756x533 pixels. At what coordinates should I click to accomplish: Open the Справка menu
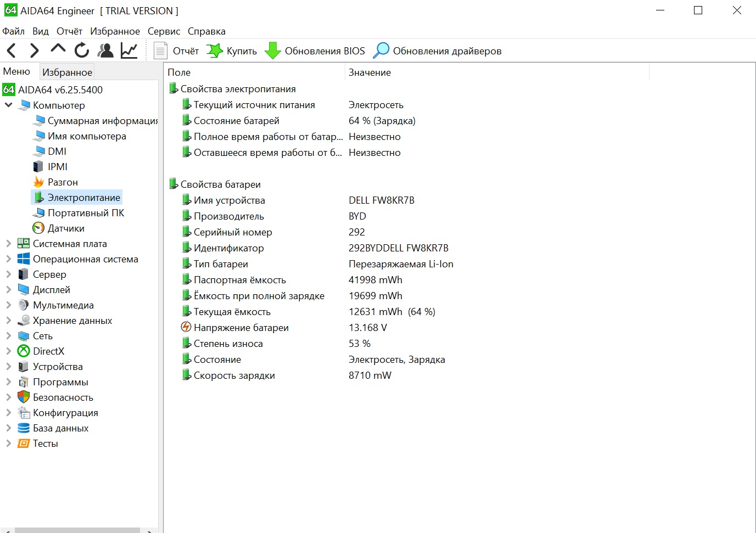[206, 31]
